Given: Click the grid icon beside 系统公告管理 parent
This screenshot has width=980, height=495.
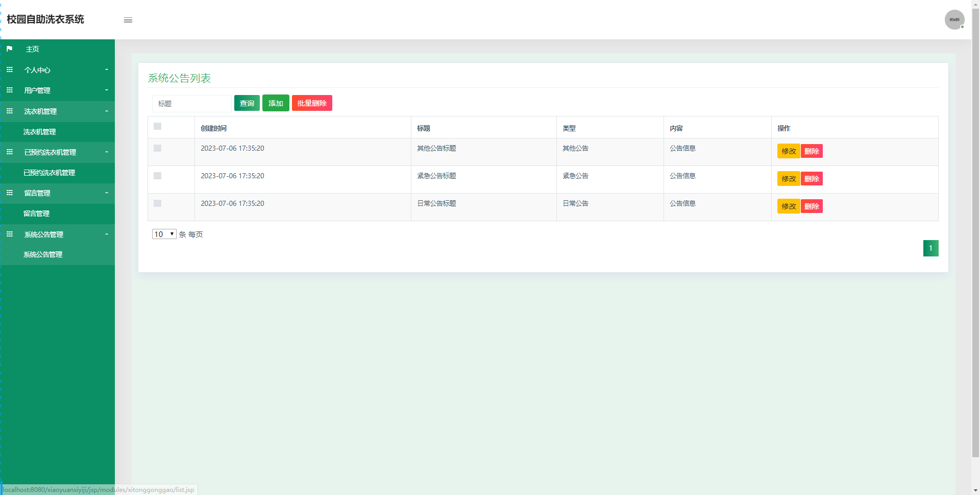Looking at the screenshot, I should tap(9, 234).
